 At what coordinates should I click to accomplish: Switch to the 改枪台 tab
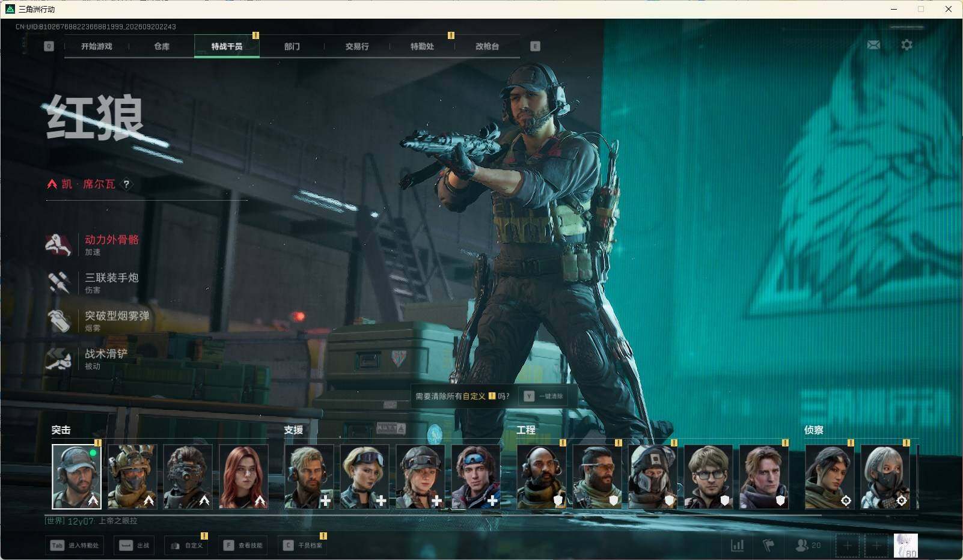click(x=487, y=46)
